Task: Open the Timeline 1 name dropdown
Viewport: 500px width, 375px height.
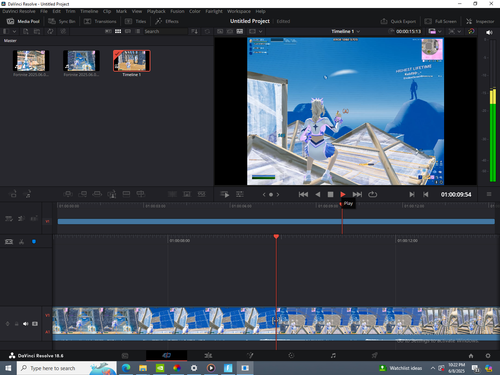Action: (x=346, y=31)
